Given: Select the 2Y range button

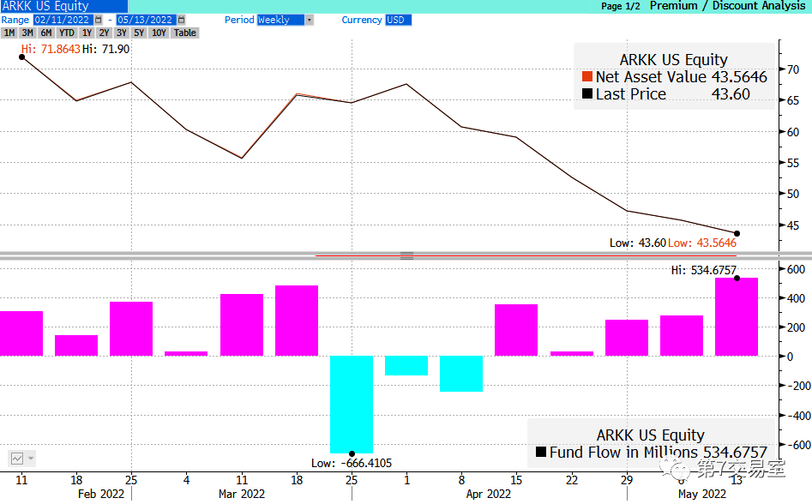Looking at the screenshot, I should point(104,33).
